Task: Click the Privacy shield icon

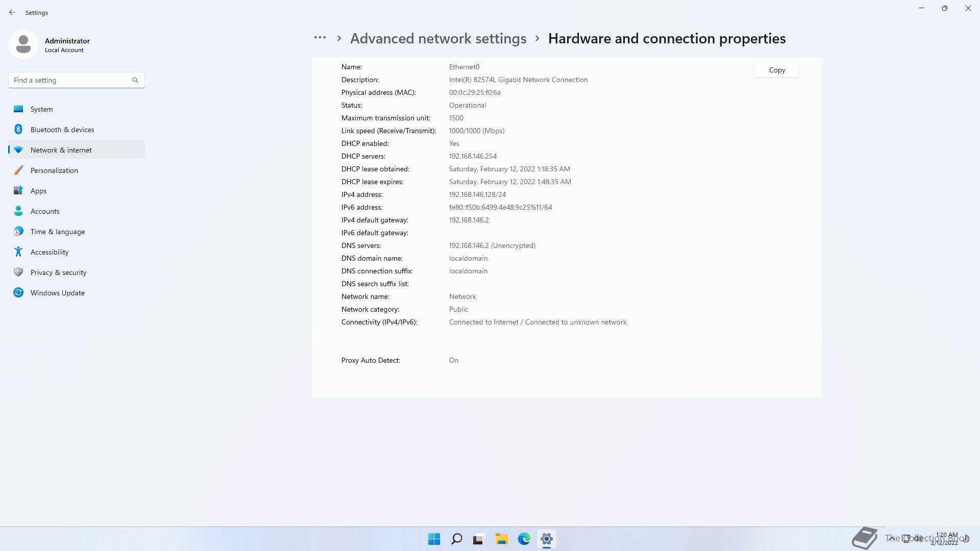Action: [18, 272]
